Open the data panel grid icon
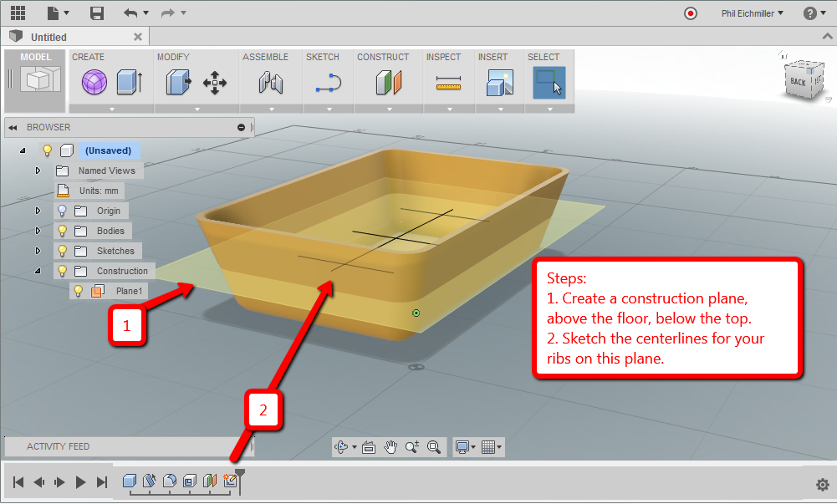 click(18, 13)
